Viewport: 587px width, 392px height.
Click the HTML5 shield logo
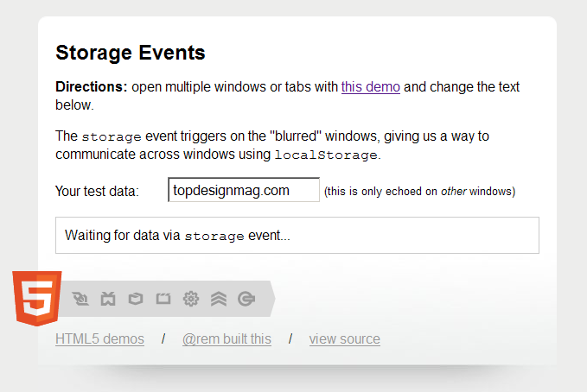click(36, 297)
